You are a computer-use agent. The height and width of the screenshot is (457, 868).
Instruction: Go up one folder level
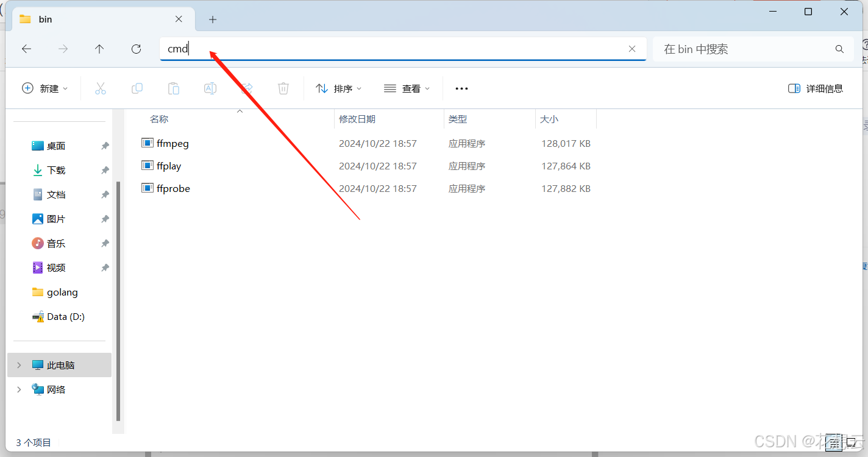pyautogui.click(x=99, y=49)
